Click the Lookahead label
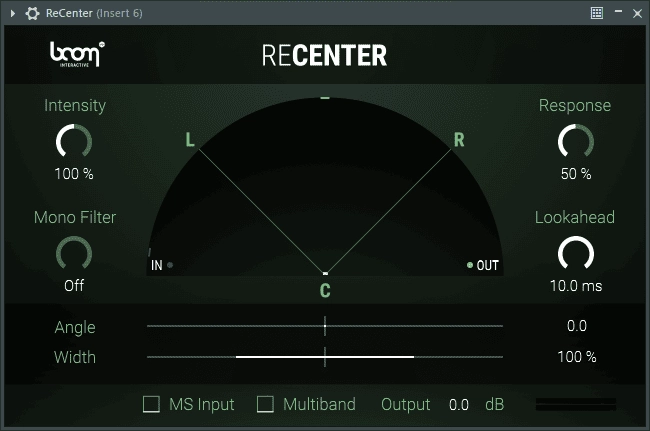Image resolution: width=650 pixels, height=431 pixels. click(575, 217)
